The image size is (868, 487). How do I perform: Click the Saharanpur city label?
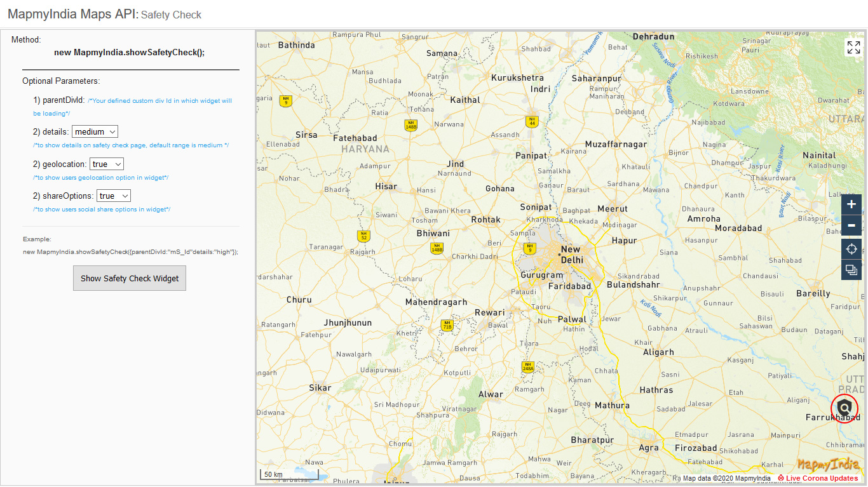(x=597, y=78)
